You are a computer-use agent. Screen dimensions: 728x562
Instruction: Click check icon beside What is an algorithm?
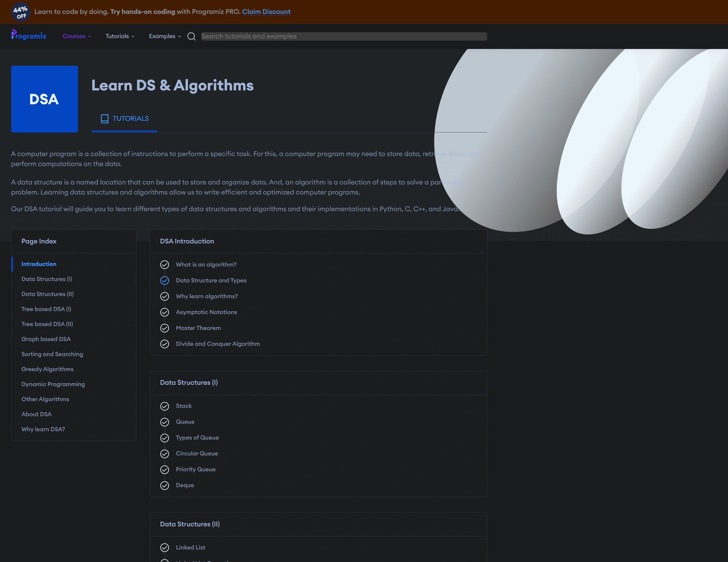(x=165, y=265)
